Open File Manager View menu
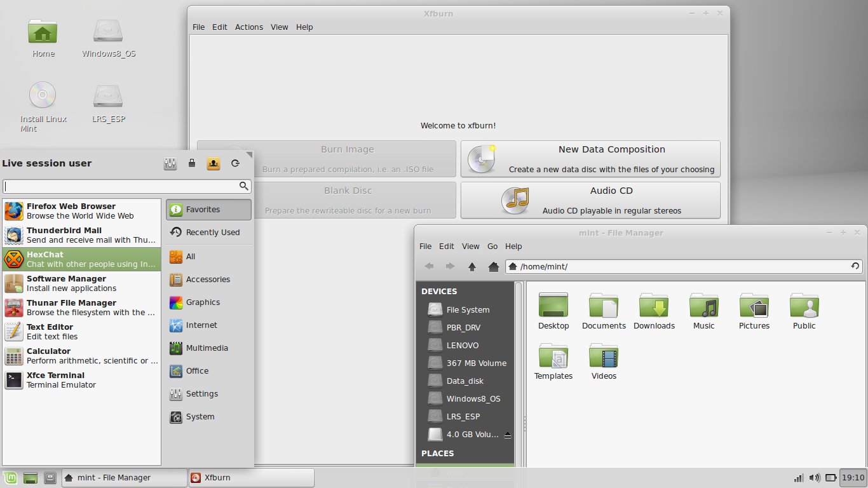This screenshot has height=488, width=868. click(x=471, y=247)
